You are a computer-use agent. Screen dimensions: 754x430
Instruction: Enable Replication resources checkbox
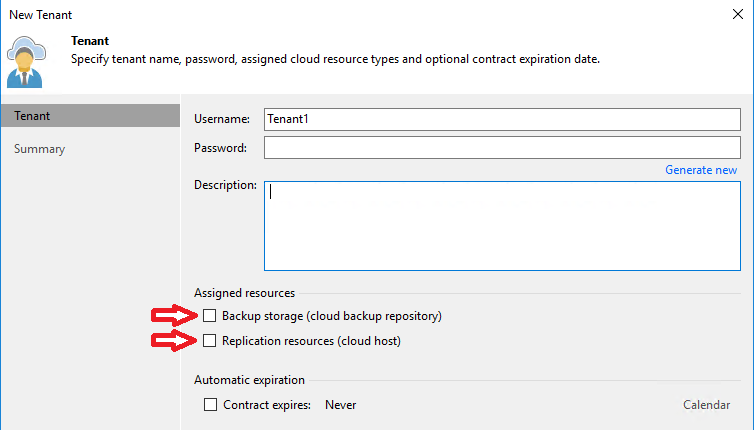[x=209, y=341]
